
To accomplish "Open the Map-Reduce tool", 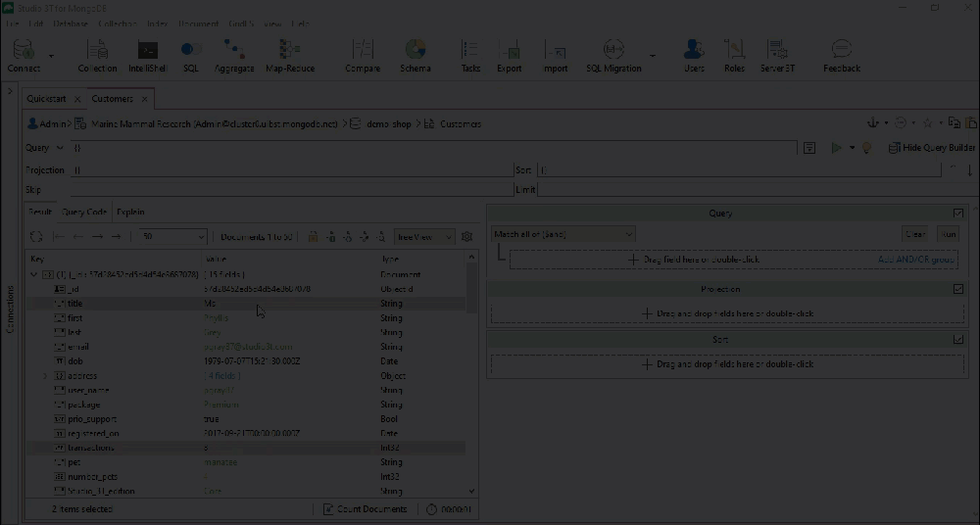I will click(290, 56).
